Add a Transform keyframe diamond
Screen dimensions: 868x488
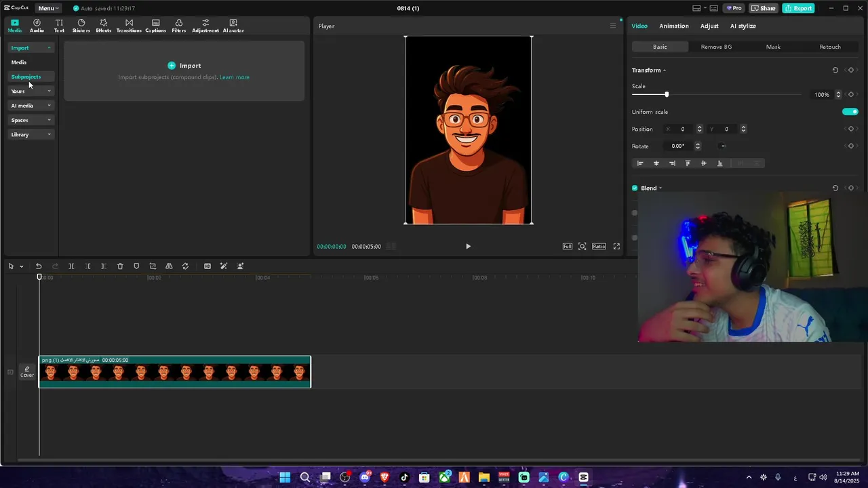tap(851, 70)
